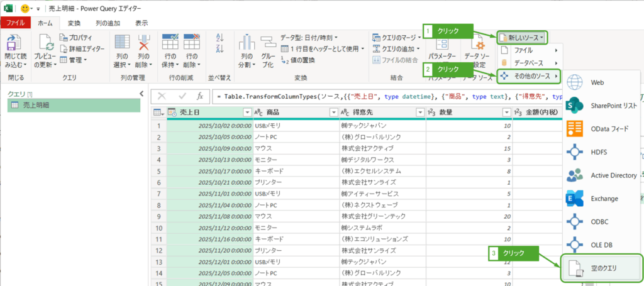Sort ascending with the A-Z icon
Viewport: 644px width, 286px height.
coord(219,38)
